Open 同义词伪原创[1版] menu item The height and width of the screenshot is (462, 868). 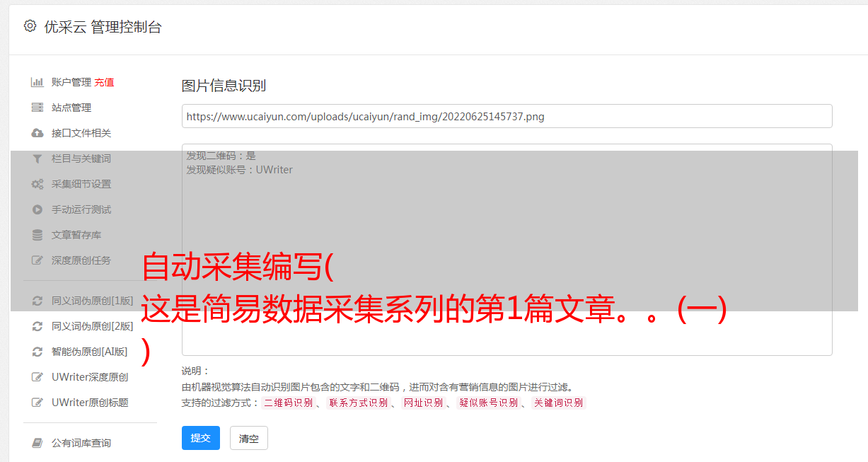tap(93, 301)
